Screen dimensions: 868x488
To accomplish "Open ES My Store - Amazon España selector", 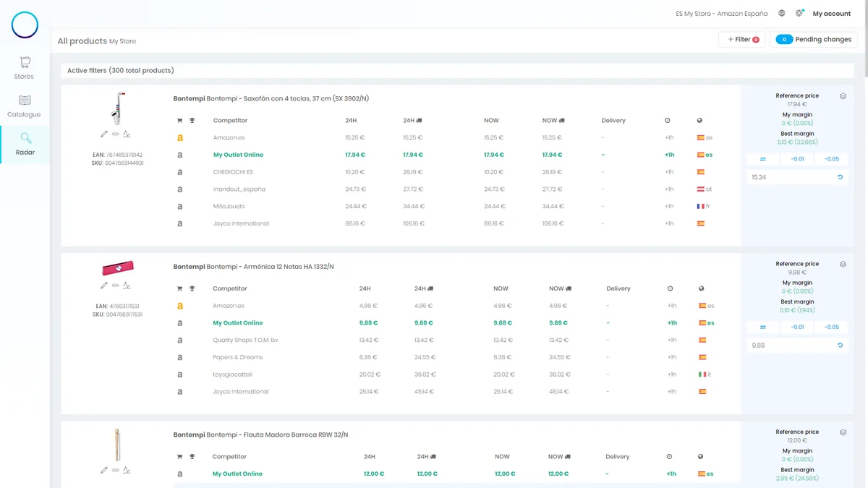I will [721, 14].
